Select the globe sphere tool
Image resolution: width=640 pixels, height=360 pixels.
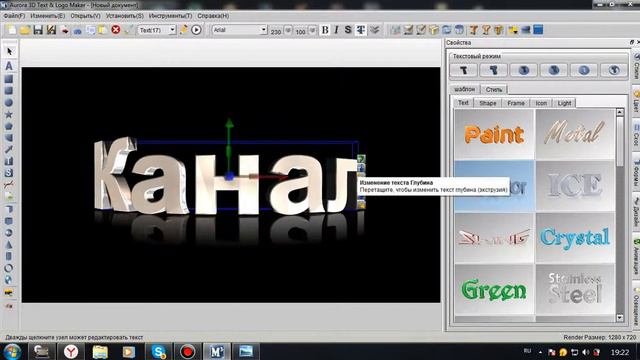pyautogui.click(x=9, y=280)
